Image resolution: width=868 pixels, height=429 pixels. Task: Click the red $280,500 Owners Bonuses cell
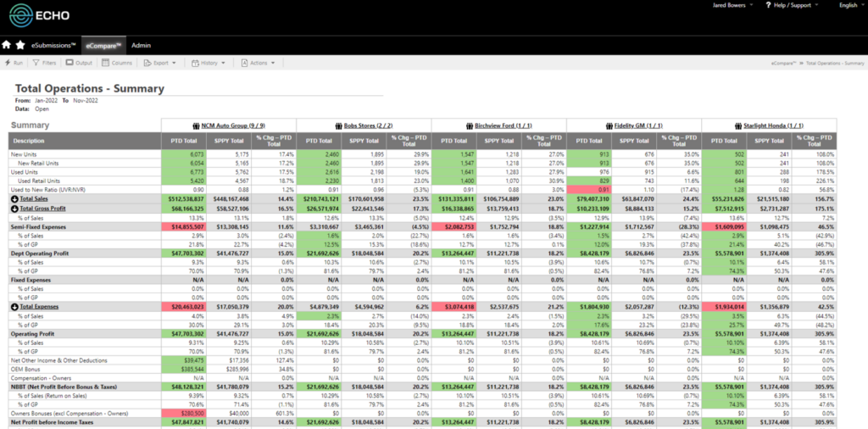[x=183, y=414]
